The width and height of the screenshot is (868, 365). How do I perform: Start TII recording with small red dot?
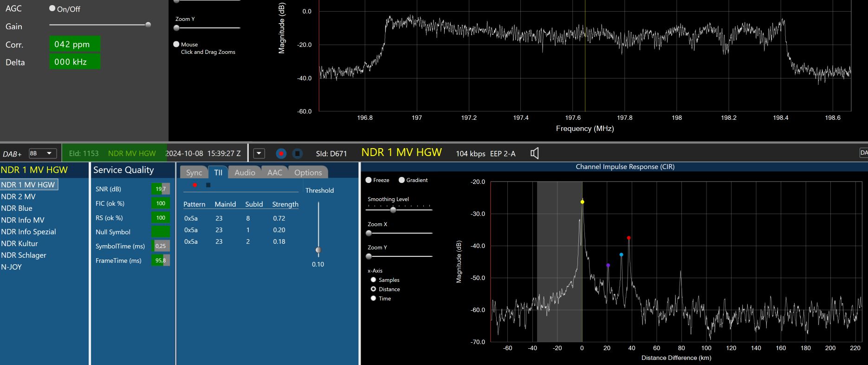[194, 185]
